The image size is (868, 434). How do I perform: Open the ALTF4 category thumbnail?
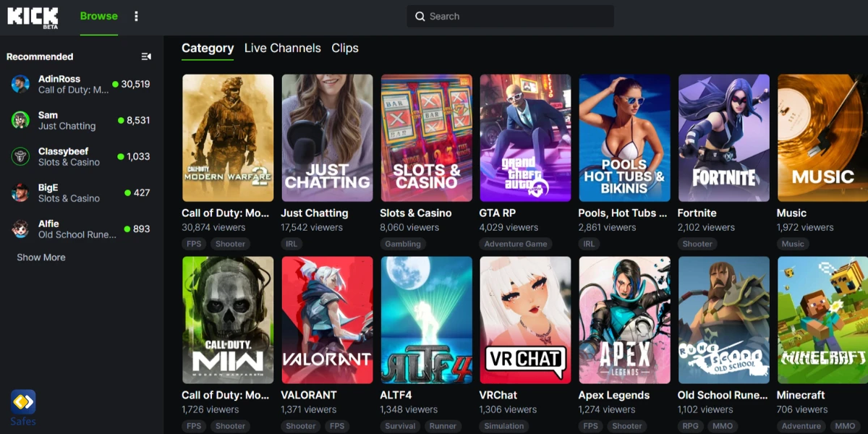426,320
